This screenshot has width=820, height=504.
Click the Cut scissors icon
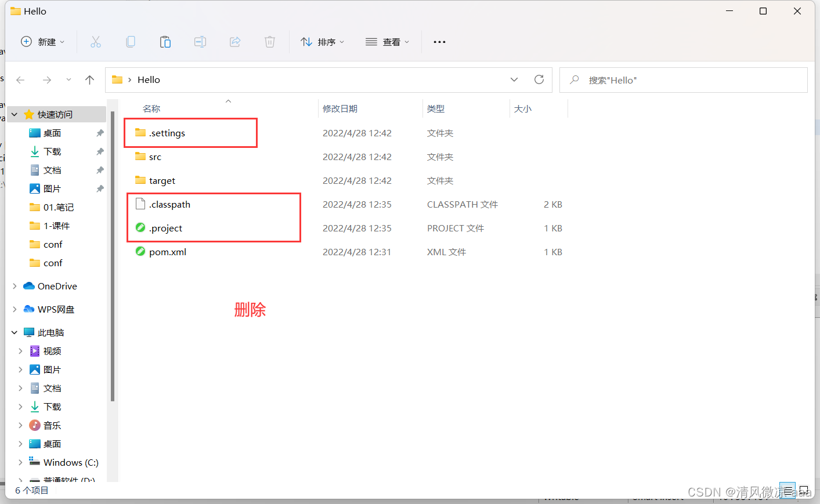(96, 42)
